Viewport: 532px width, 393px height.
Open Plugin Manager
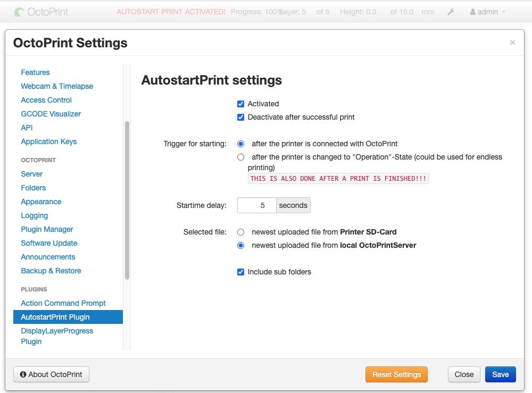tap(47, 230)
